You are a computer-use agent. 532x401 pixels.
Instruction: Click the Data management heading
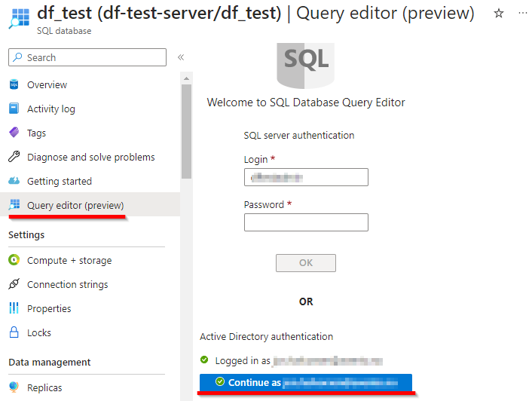click(x=50, y=363)
